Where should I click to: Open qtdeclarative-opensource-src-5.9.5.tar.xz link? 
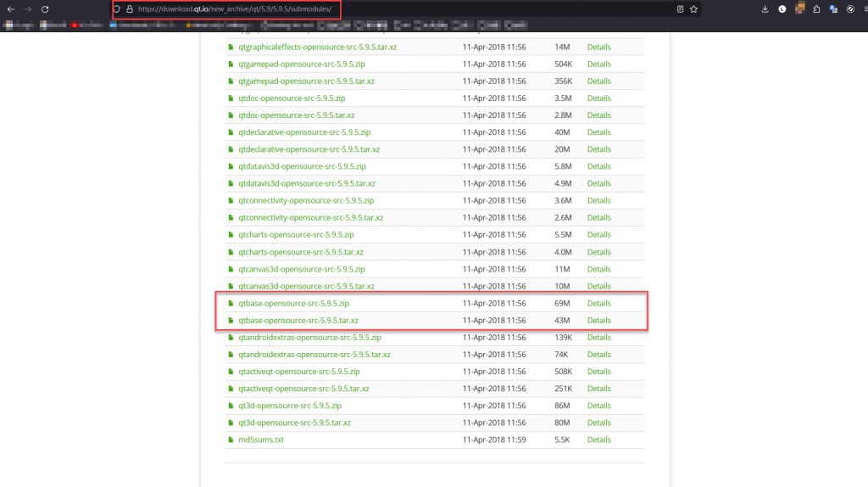pyautogui.click(x=309, y=149)
